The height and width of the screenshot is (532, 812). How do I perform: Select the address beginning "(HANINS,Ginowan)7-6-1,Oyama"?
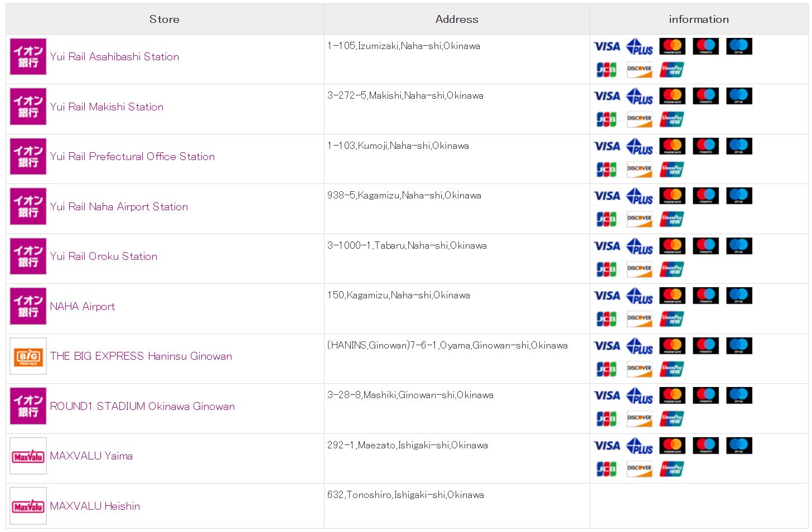[x=447, y=345]
